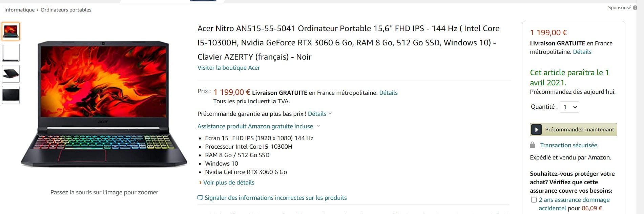Screen dimensions: 644x214
Task: Select the third thumbnail showing the angled laptop lid
Action: pos(11,74)
